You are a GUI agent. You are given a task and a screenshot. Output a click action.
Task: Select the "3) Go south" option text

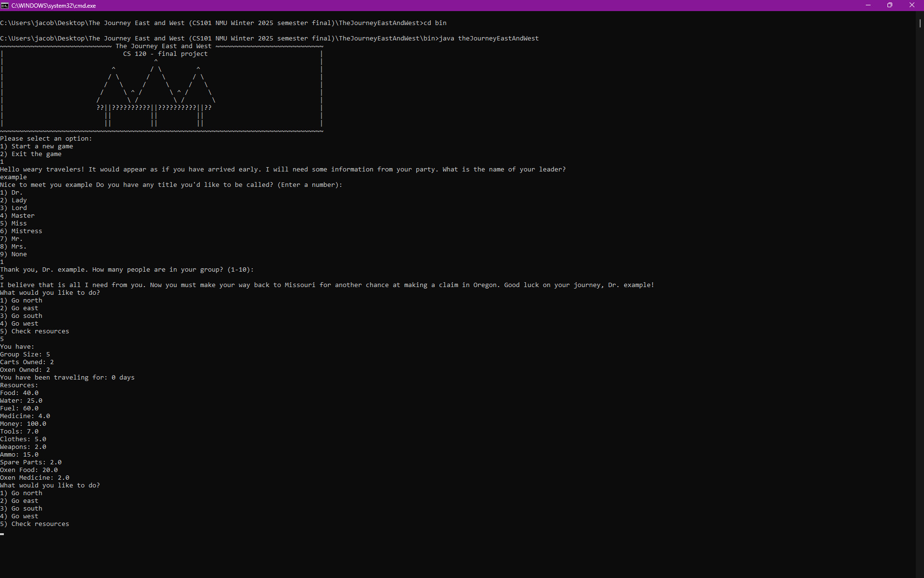(x=21, y=508)
